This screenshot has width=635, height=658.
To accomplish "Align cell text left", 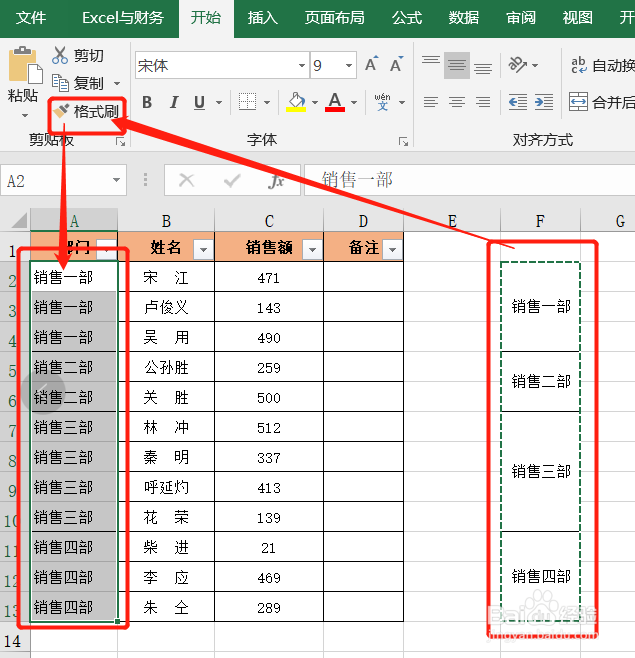I will pos(431,102).
